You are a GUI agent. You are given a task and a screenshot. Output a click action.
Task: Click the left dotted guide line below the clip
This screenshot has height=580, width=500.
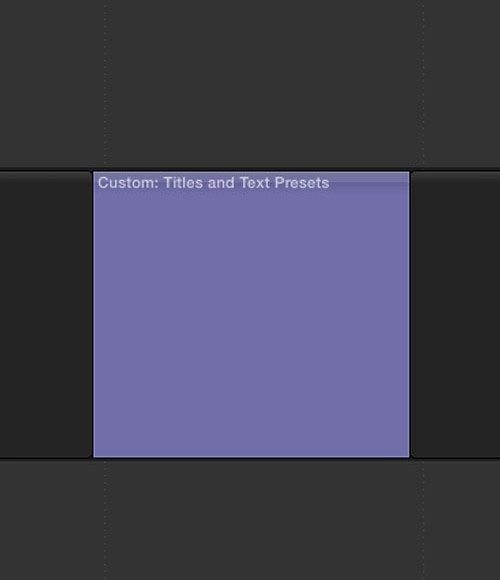coord(105,520)
